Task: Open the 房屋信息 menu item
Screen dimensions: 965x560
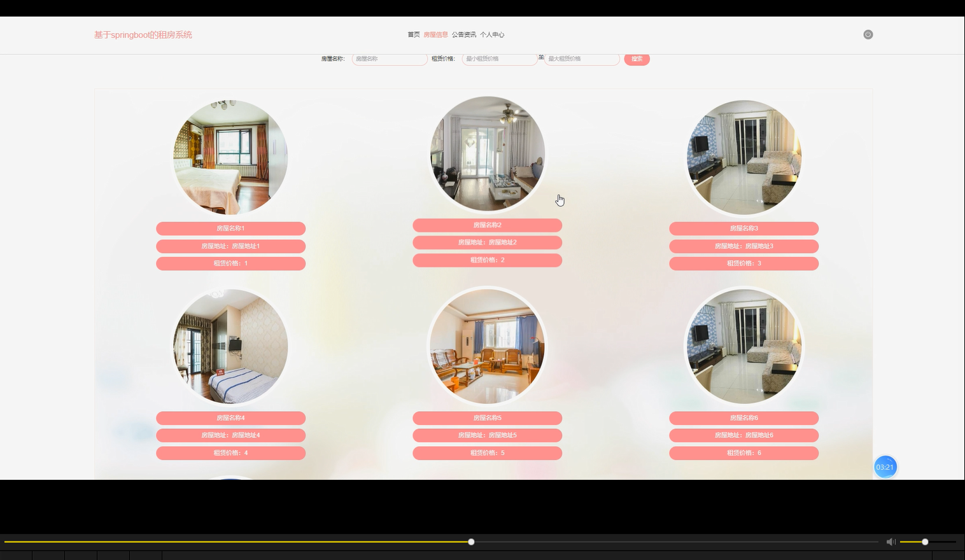Action: [x=435, y=35]
